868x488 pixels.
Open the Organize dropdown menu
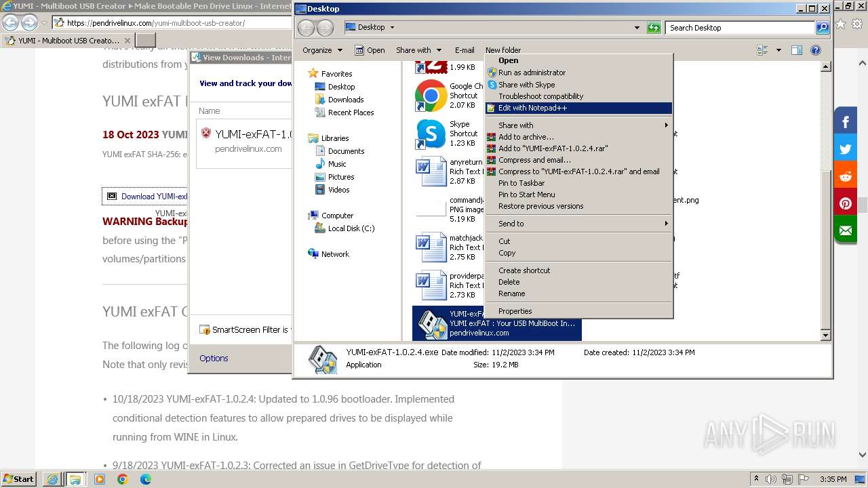322,50
